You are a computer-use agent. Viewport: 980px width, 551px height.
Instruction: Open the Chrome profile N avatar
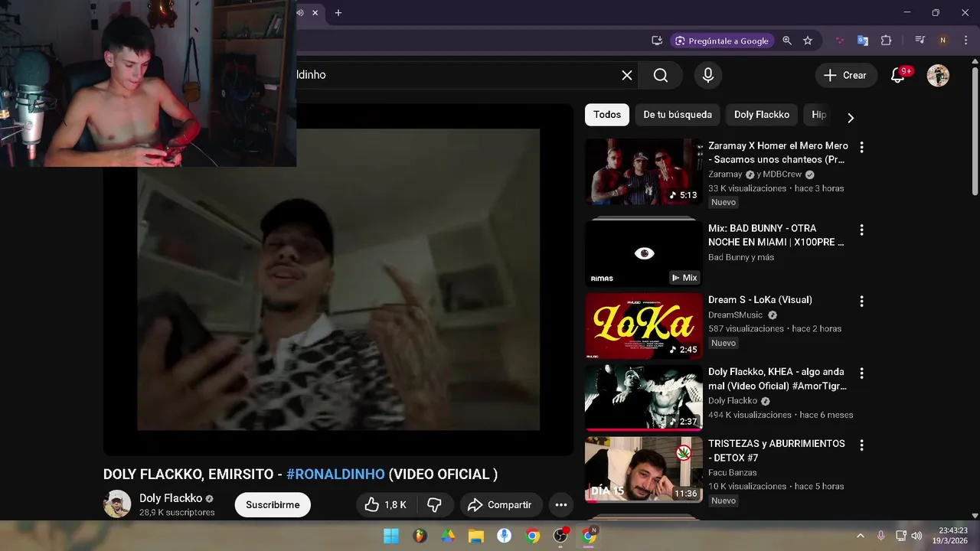coord(943,41)
